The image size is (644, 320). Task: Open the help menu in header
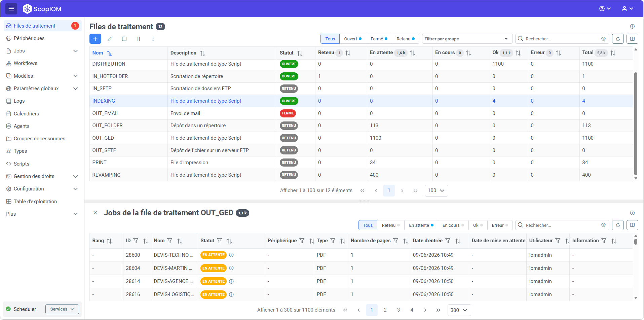(x=605, y=9)
